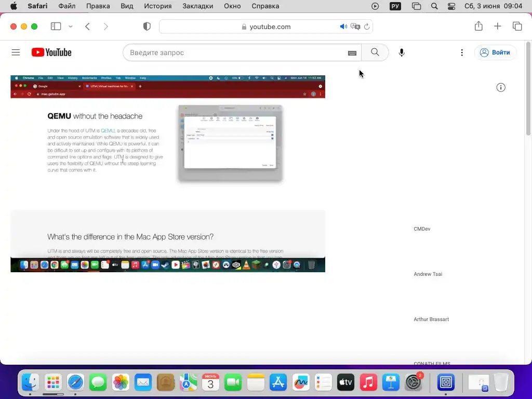Start voice search with the microphone

402,52
